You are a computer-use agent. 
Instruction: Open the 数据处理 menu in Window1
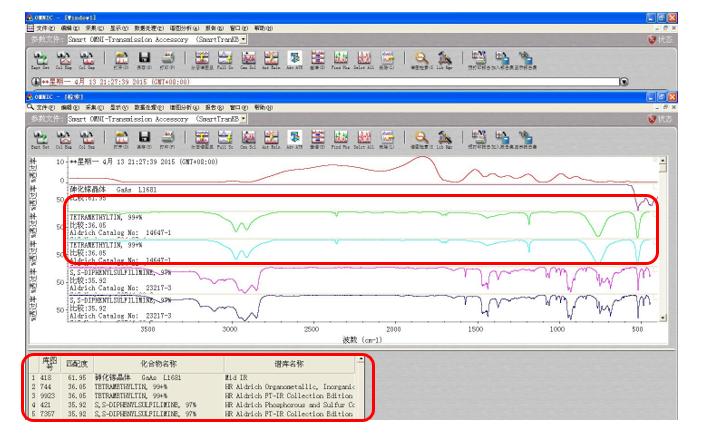coord(149,28)
